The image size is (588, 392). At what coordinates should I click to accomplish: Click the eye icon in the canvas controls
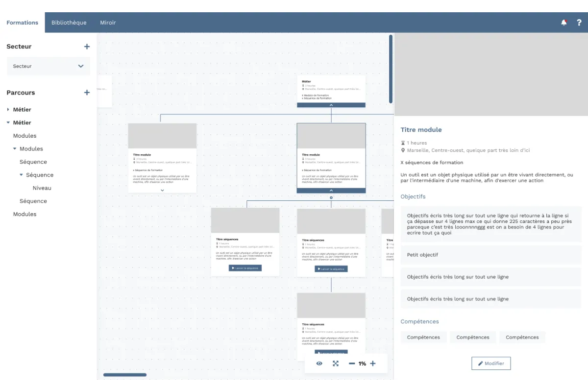coord(319,363)
